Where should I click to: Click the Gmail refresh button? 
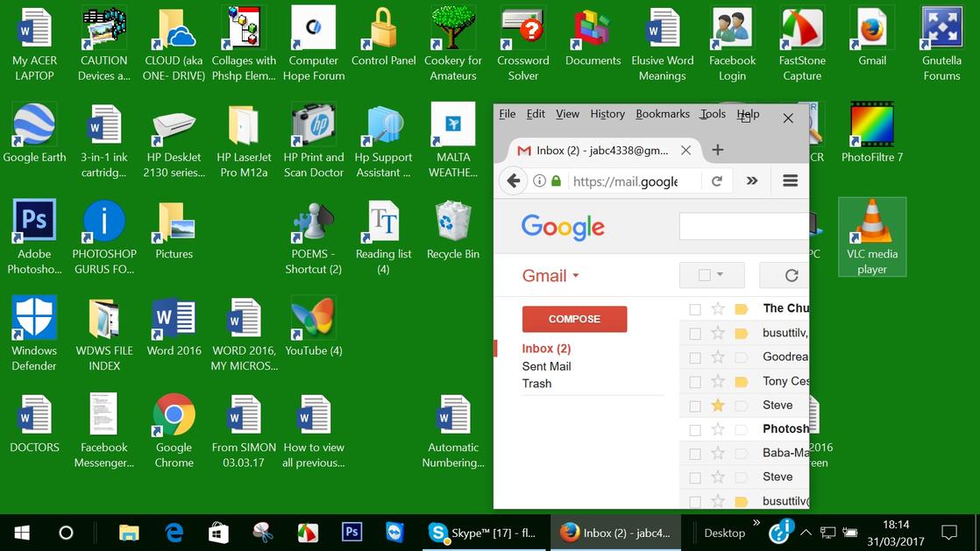(791, 275)
